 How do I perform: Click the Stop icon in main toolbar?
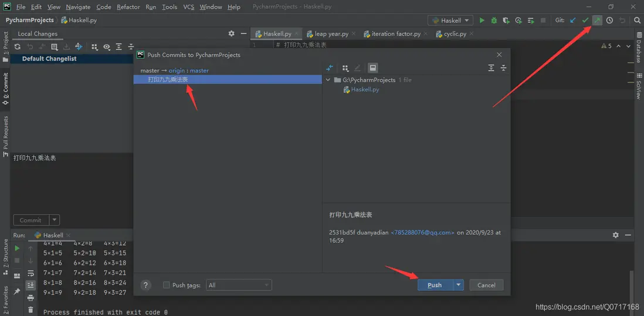[x=543, y=20]
